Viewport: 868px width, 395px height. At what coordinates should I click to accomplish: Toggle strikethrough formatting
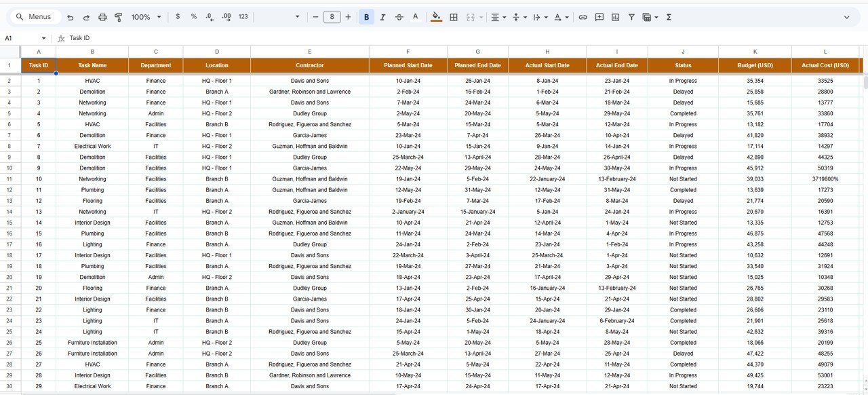pyautogui.click(x=399, y=17)
